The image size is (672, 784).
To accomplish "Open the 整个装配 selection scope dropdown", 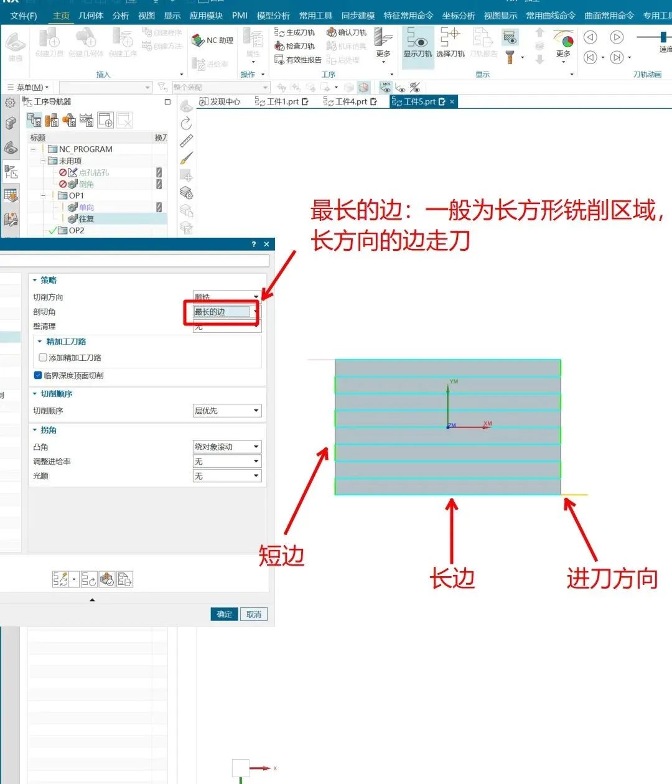I will click(x=221, y=87).
